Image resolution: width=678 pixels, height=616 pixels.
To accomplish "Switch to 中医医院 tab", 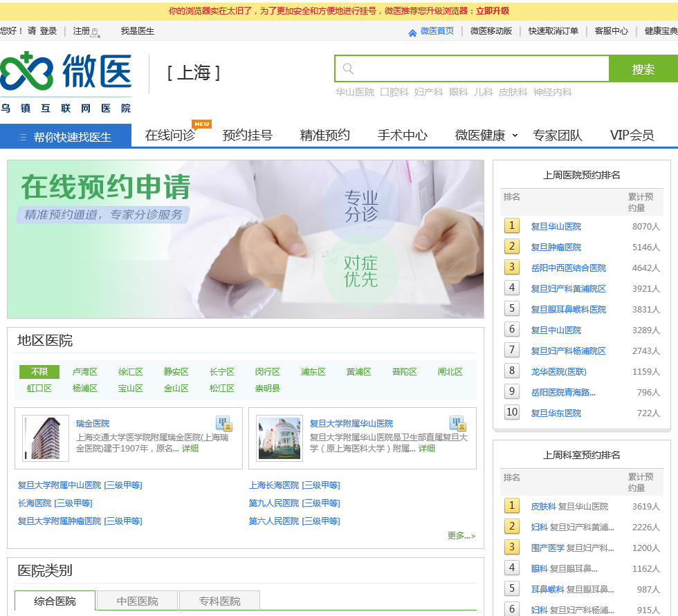I will tap(137, 601).
